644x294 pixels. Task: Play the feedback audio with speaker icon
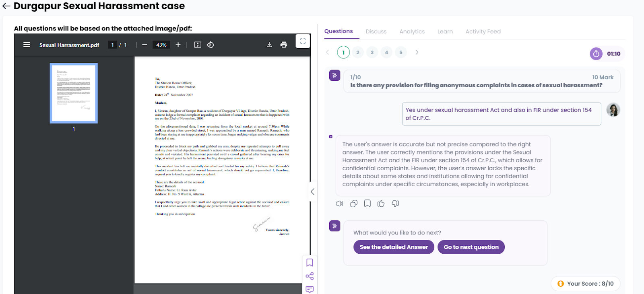point(339,204)
